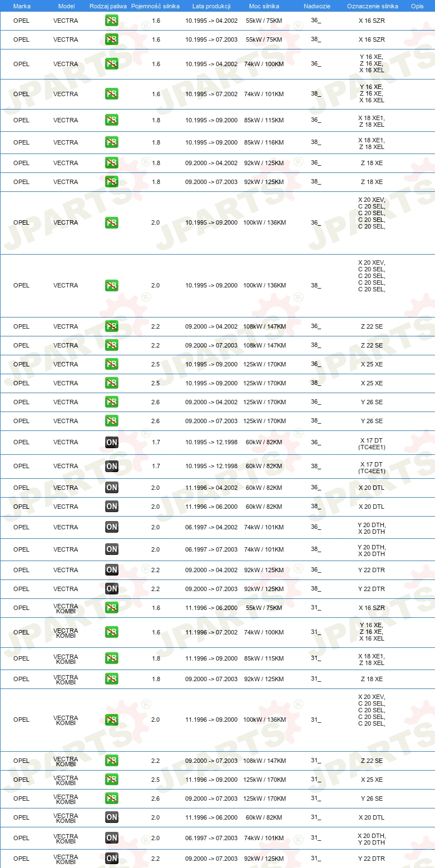
Task: Select diesel ON icon in X 20 DTL 38_ row
Action: (111, 507)
